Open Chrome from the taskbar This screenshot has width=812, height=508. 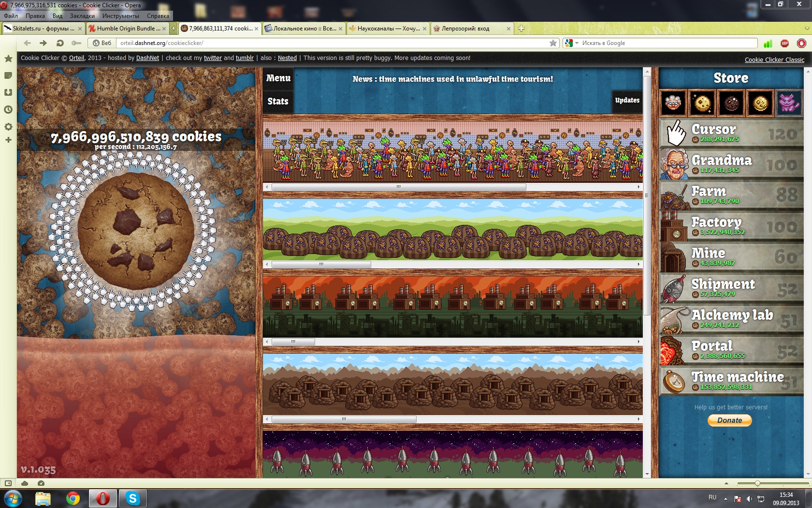point(73,498)
